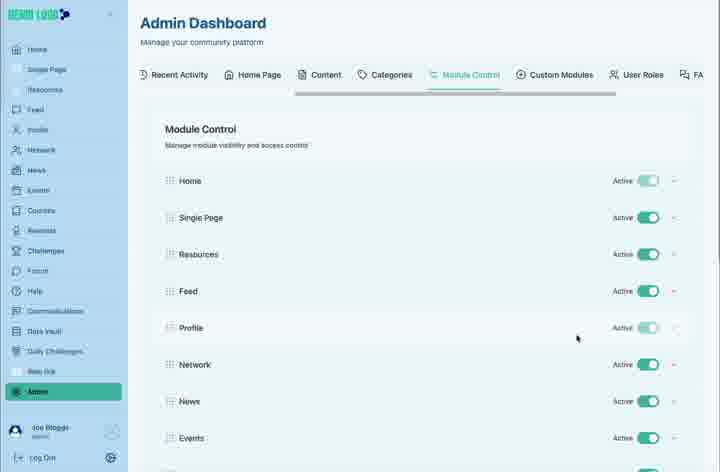Click the settings gear beside Log Out
Screen dimensions: 720x472
pos(111,457)
